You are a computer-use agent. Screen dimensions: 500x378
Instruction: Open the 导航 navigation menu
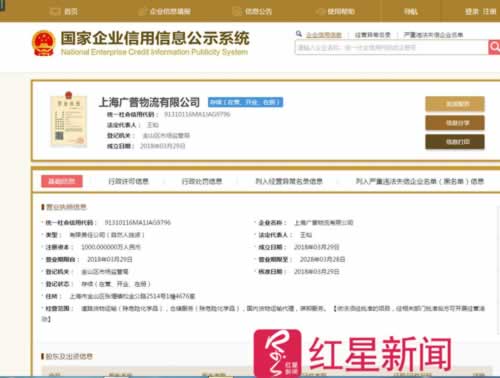pyautogui.click(x=411, y=12)
